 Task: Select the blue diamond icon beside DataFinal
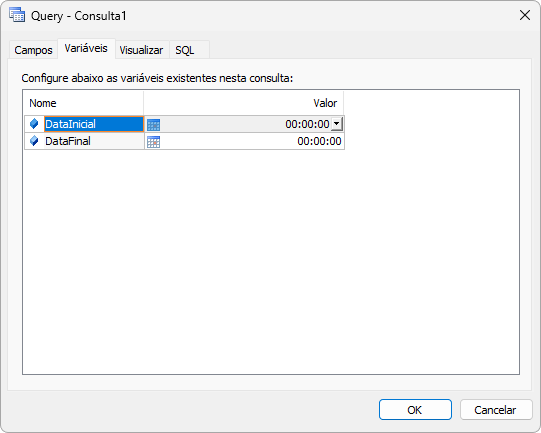point(34,141)
